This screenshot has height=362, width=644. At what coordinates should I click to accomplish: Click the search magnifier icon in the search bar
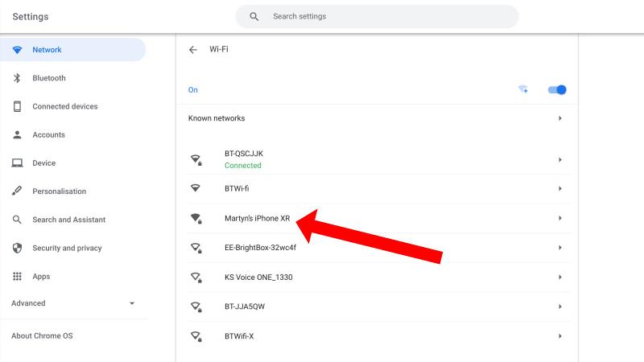[x=254, y=16]
